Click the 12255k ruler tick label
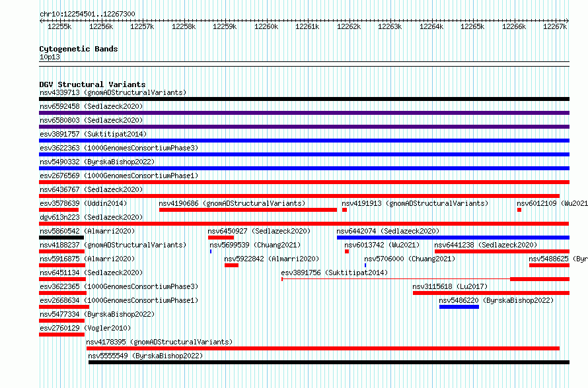Viewport: 588px width, 388px height. 59,27
